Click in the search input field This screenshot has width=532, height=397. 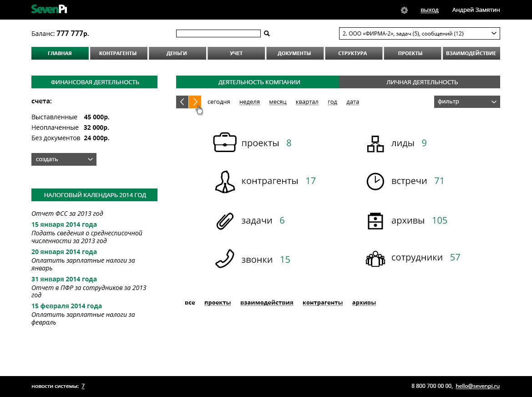tap(218, 33)
